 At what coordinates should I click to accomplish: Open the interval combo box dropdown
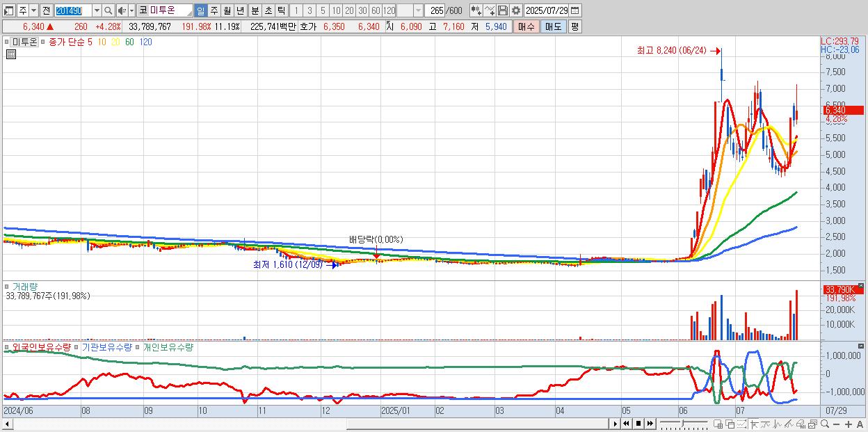point(418,10)
